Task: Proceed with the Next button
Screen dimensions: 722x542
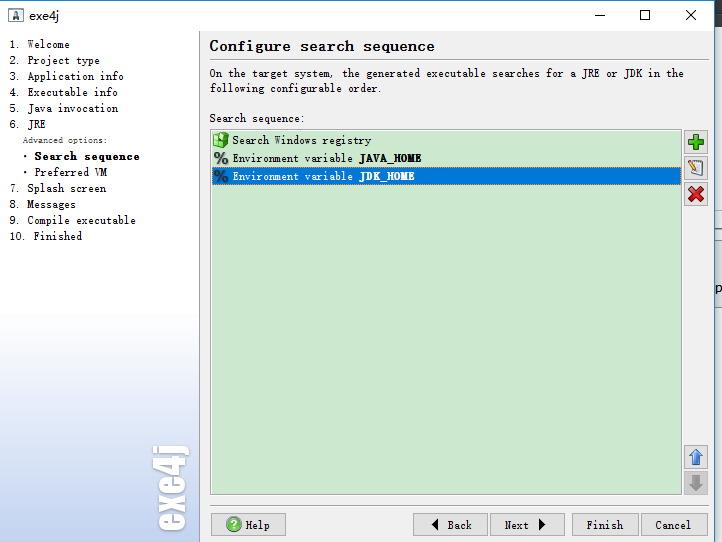Action: [x=527, y=525]
